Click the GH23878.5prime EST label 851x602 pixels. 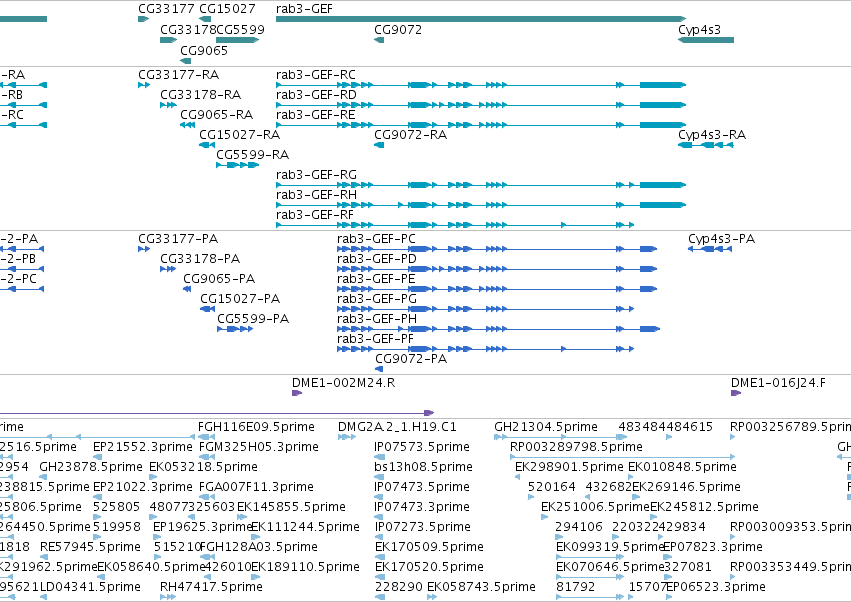(91, 467)
